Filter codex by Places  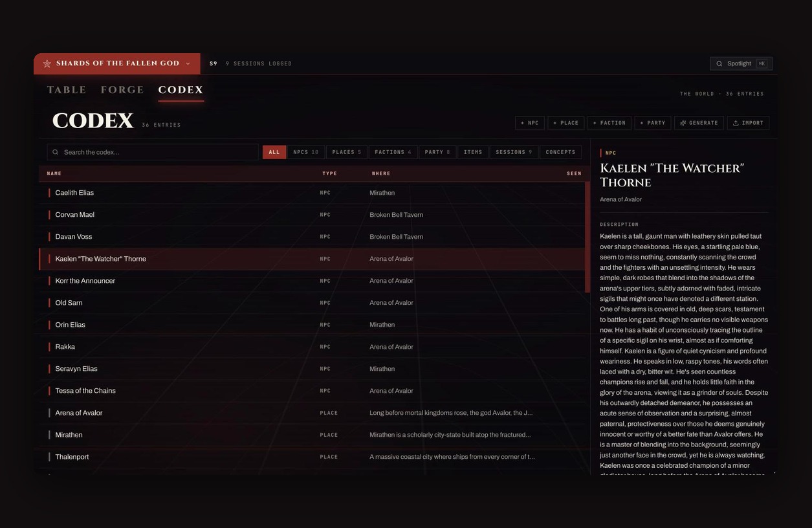coord(347,152)
